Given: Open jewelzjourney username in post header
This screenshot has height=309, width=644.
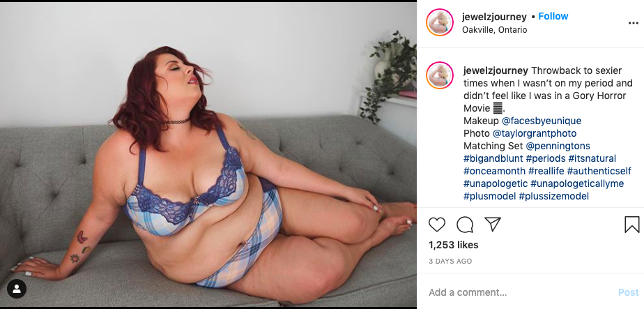Looking at the screenshot, I should (x=494, y=17).
